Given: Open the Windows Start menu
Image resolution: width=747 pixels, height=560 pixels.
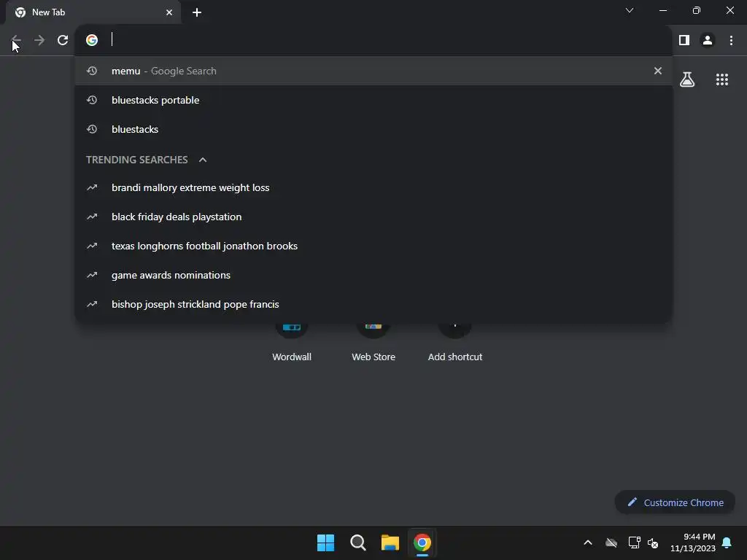Looking at the screenshot, I should pyautogui.click(x=326, y=542).
